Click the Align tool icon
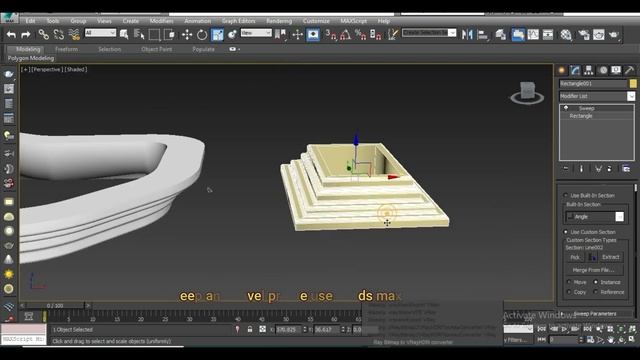Viewport: 640px width, 360px height. click(x=482, y=35)
